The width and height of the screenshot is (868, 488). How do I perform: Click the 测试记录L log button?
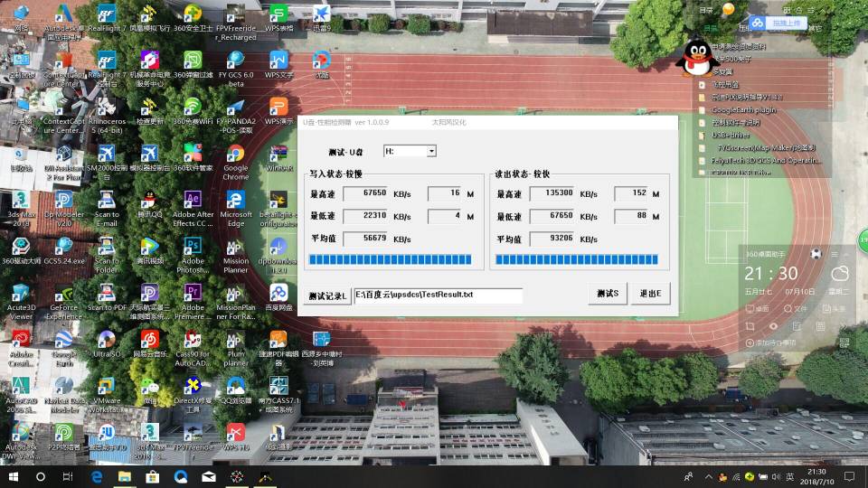[x=327, y=296]
